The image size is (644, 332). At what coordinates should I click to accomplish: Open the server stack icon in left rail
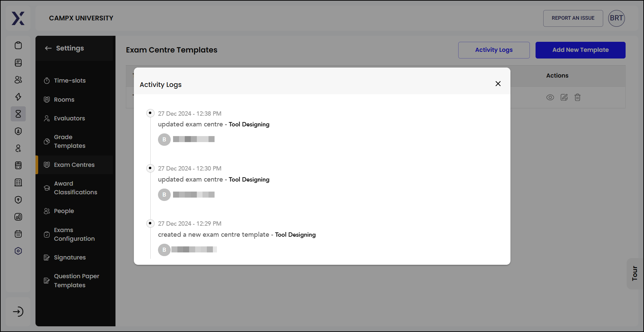18,165
